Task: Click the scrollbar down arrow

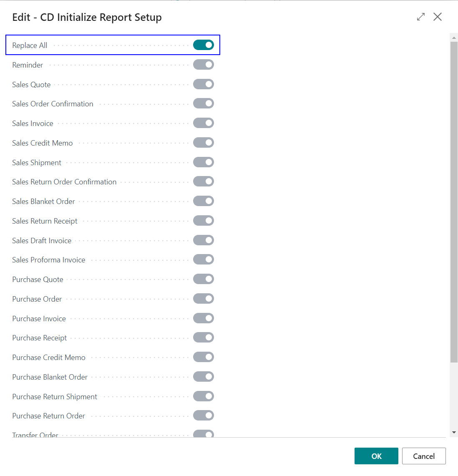Action: click(x=454, y=432)
